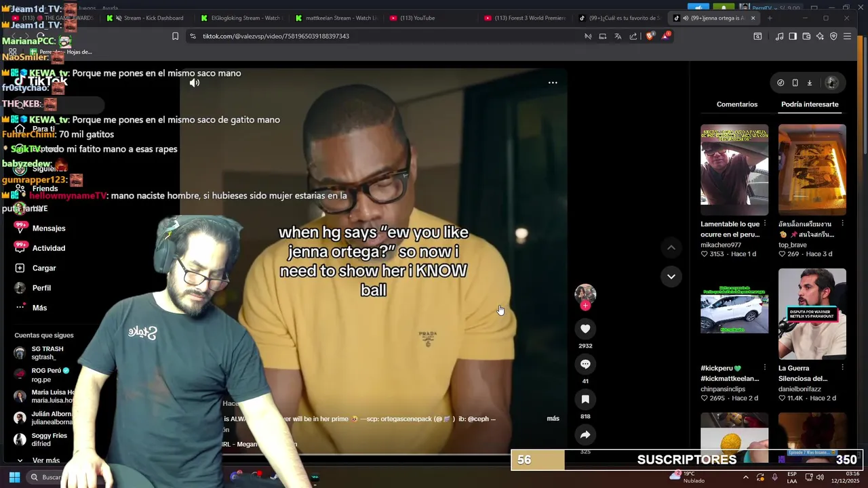Open the #kickperu white car video thumbnail
The width and height of the screenshot is (868, 488).
click(x=734, y=314)
